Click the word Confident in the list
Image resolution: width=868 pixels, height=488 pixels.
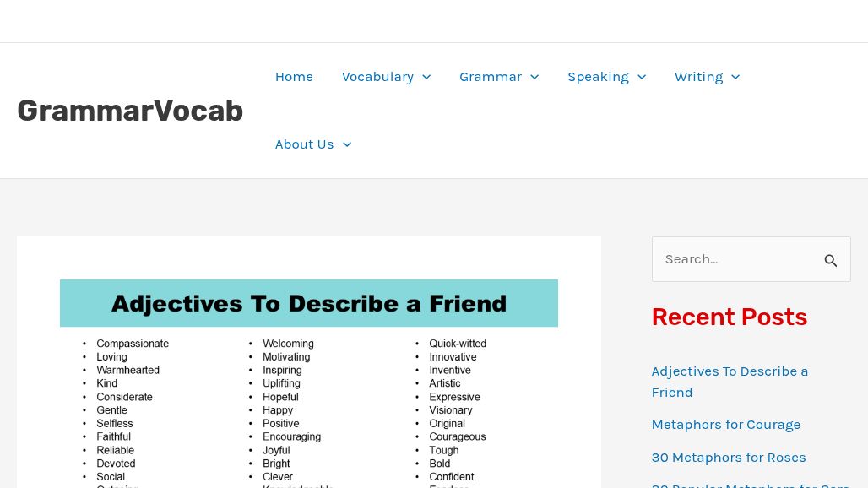pos(451,476)
